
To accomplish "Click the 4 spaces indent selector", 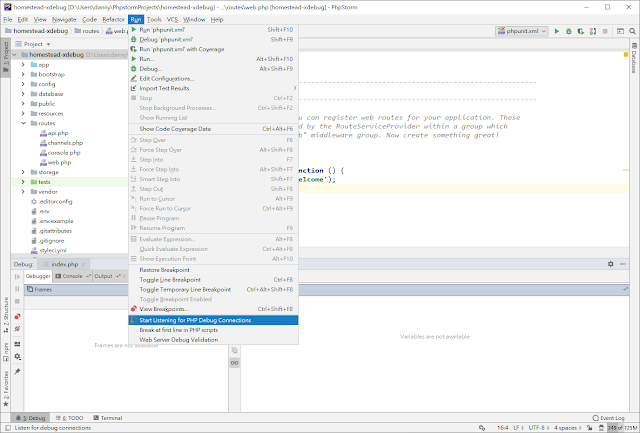I will pos(567,428).
